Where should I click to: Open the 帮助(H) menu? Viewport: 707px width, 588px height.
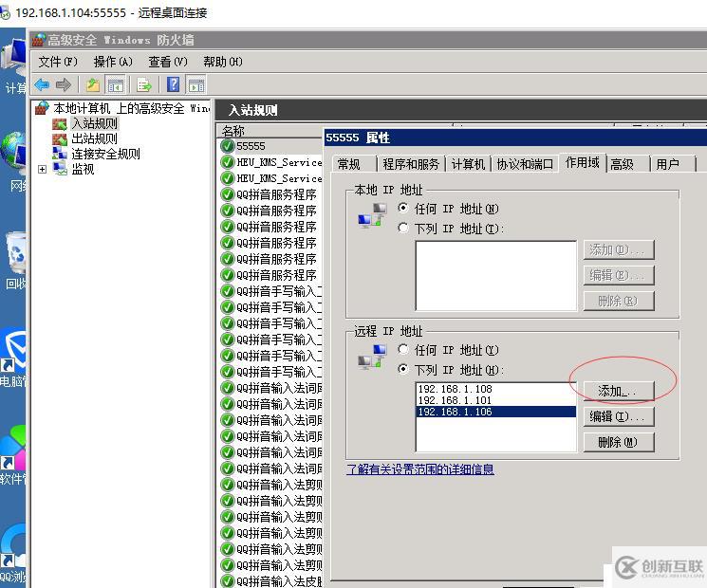pyautogui.click(x=223, y=62)
